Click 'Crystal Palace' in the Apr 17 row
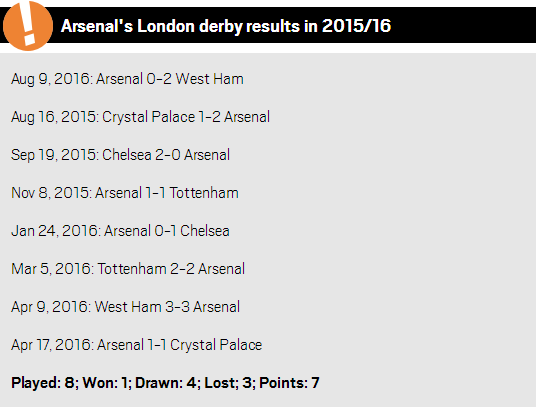 (x=216, y=345)
